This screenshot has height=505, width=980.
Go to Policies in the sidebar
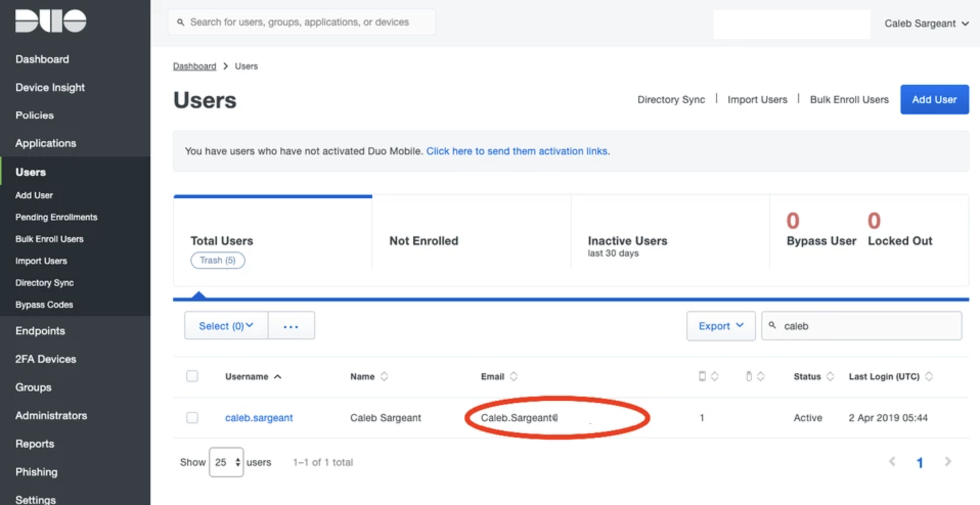tap(34, 116)
